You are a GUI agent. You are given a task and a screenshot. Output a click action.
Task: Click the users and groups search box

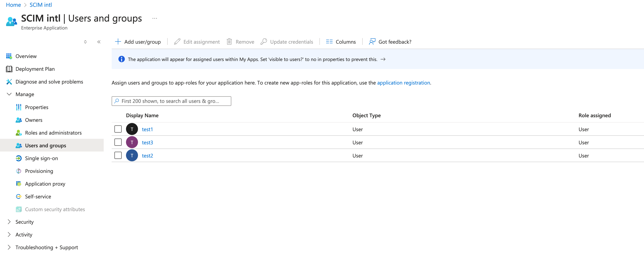pos(171,101)
